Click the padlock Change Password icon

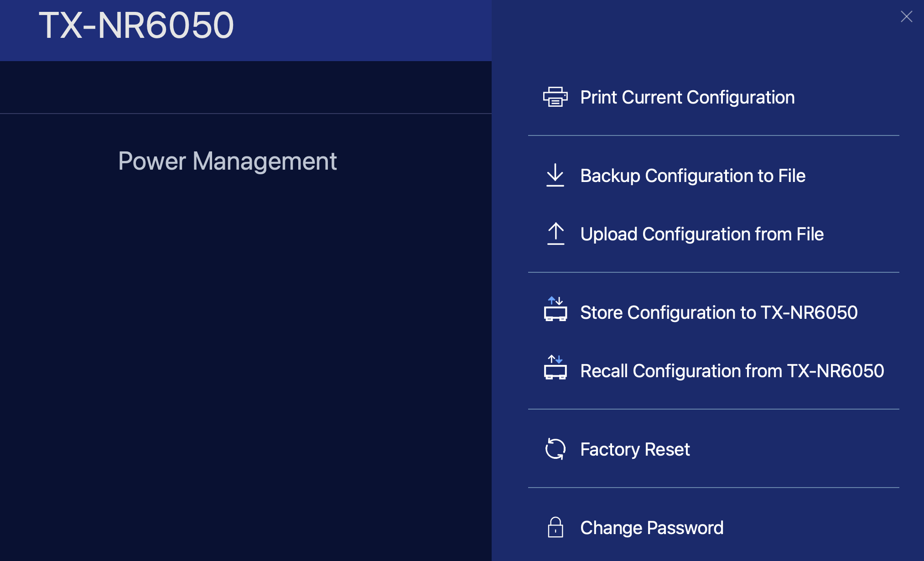(555, 527)
